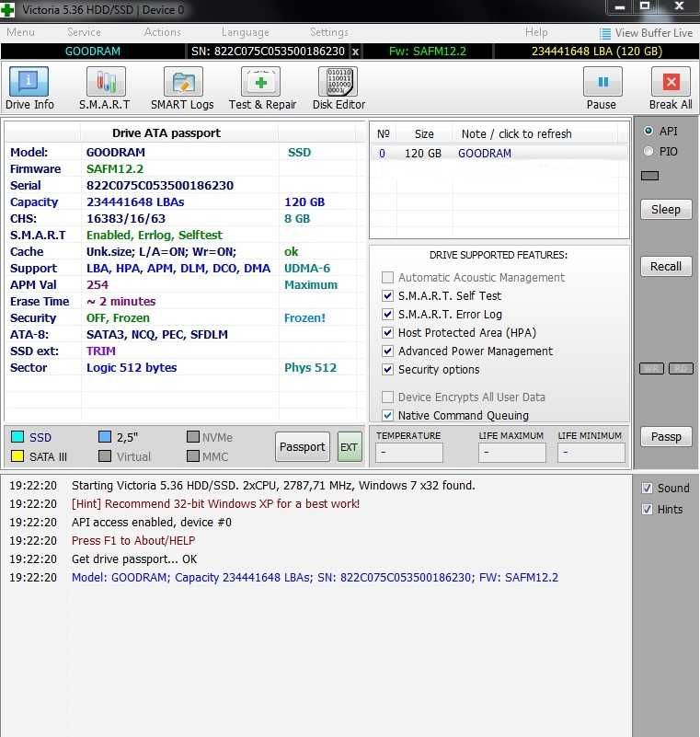700x737 pixels.
Task: Click the log hint about 32-bit Windows XP
Action: [x=215, y=504]
